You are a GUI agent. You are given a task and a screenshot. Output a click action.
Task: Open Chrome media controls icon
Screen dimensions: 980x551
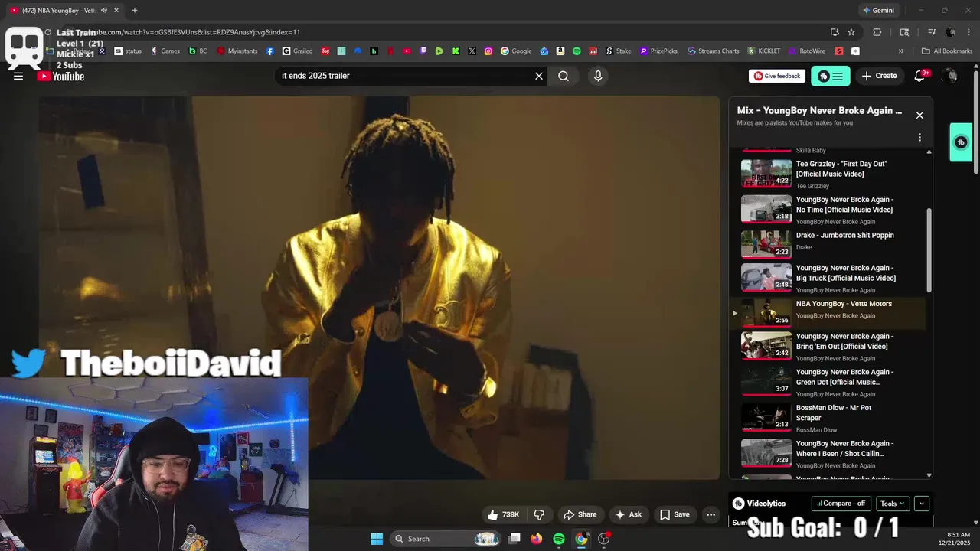(932, 32)
